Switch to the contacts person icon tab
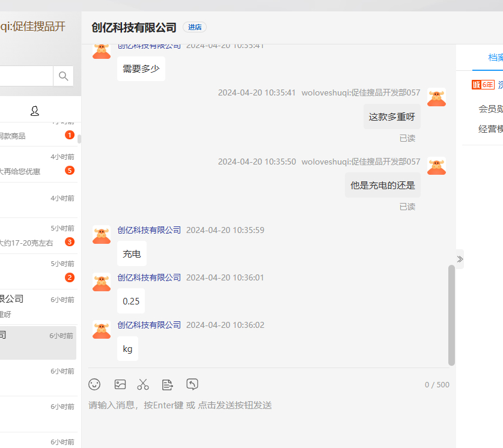The width and height of the screenshot is (503, 448). point(35,111)
